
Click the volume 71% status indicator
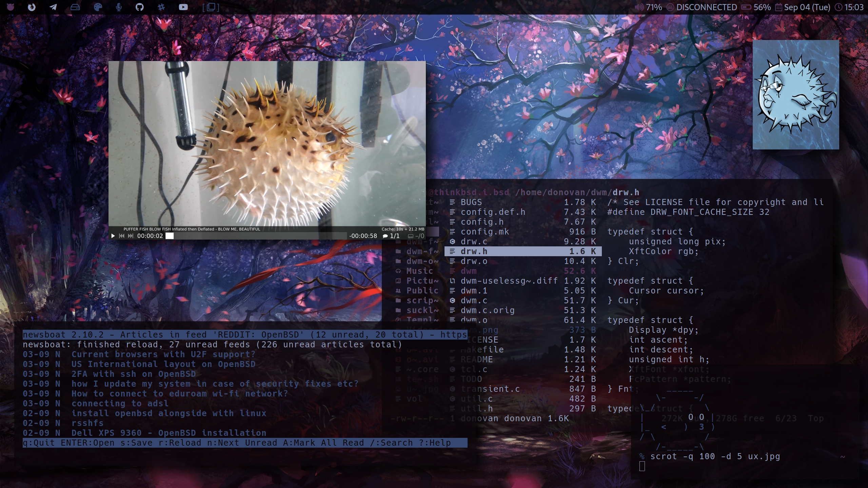click(x=648, y=7)
